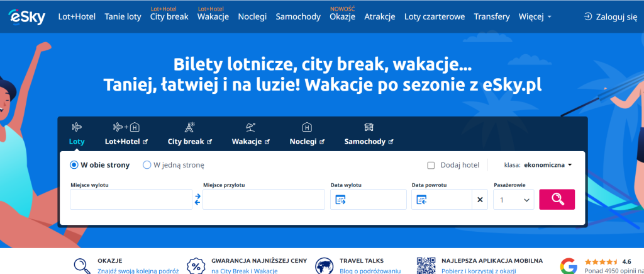
Task: Click the Data wylotu field
Action: (369, 200)
